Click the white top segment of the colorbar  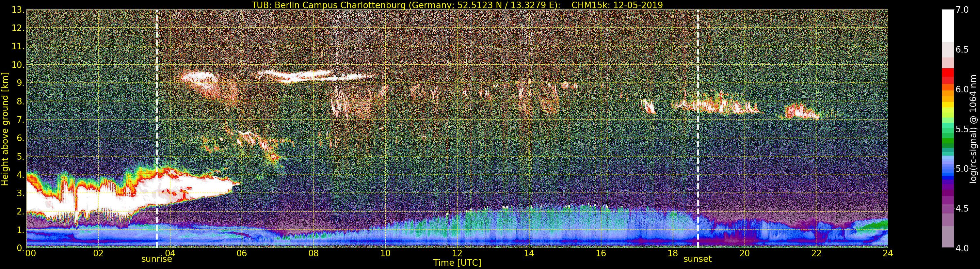click(x=948, y=26)
